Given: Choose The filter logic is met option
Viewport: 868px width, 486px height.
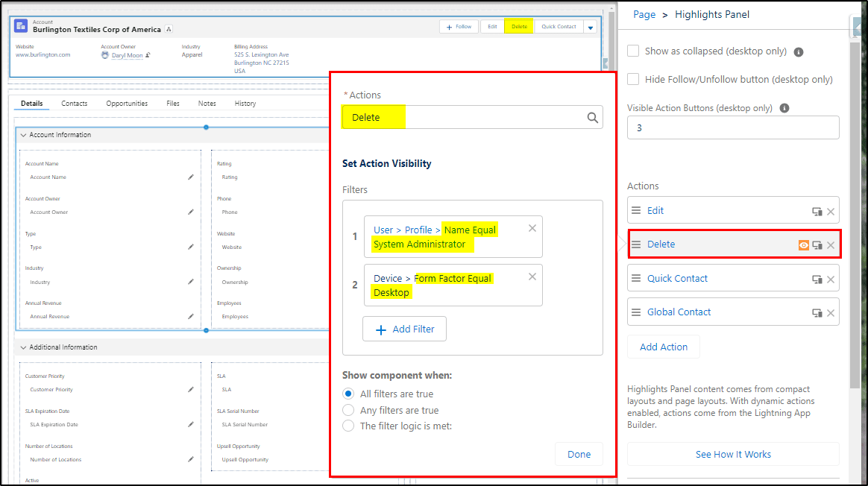Looking at the screenshot, I should (348, 426).
